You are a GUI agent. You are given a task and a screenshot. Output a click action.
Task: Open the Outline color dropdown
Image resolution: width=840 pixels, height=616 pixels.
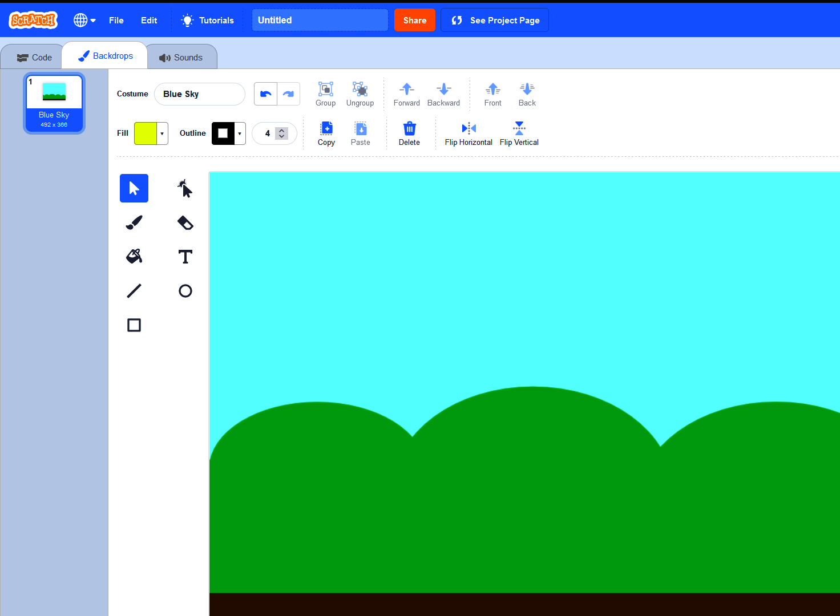(x=239, y=133)
